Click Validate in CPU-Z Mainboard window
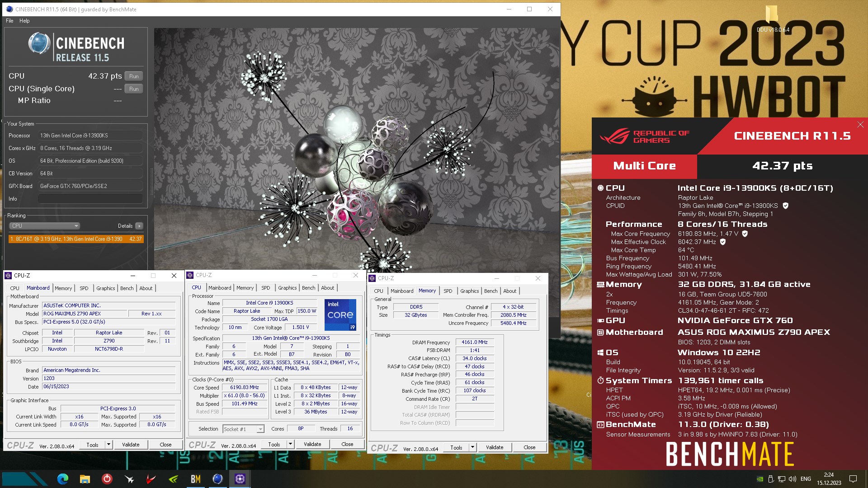 pos(131,445)
